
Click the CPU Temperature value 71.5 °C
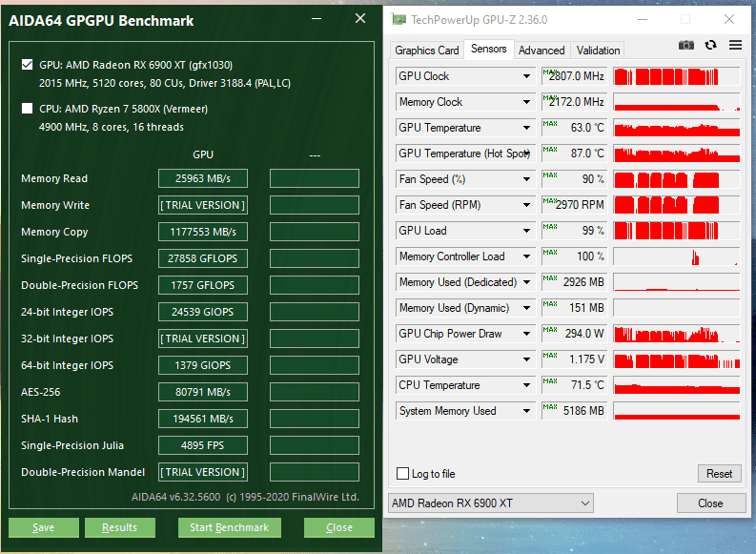click(x=575, y=385)
